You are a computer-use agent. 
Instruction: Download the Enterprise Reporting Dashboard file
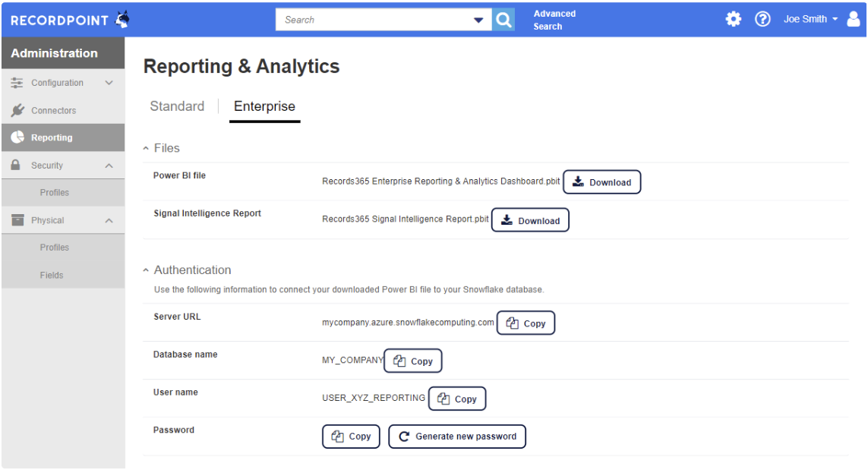601,182
